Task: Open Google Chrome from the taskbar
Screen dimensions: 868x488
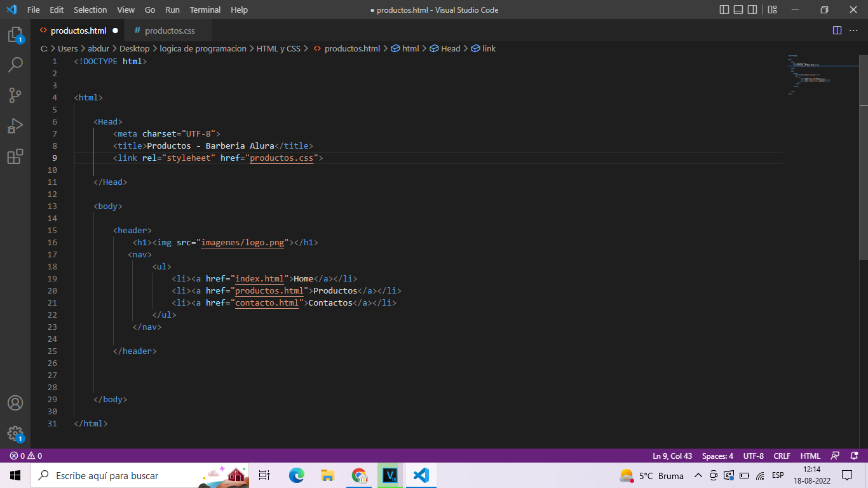Action: [x=359, y=475]
